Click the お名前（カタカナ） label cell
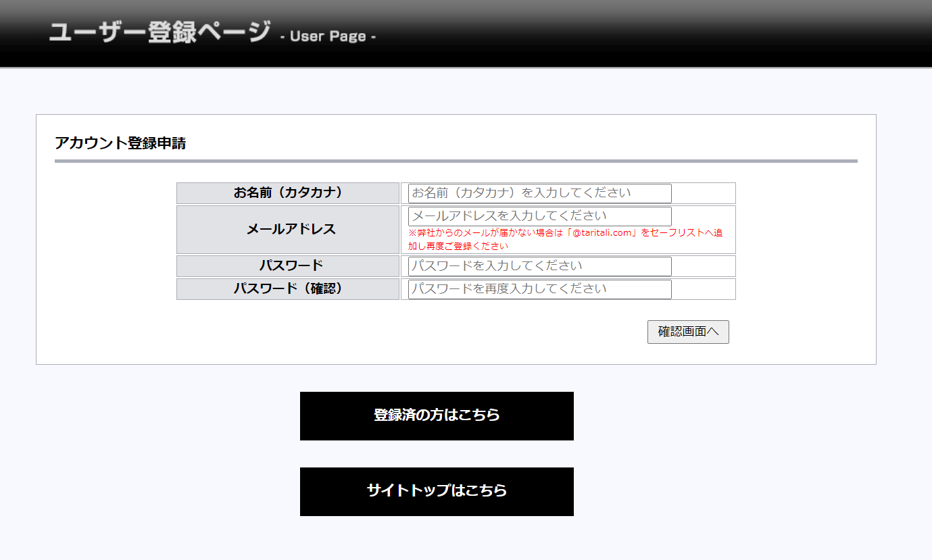The image size is (932, 560). pos(288,193)
